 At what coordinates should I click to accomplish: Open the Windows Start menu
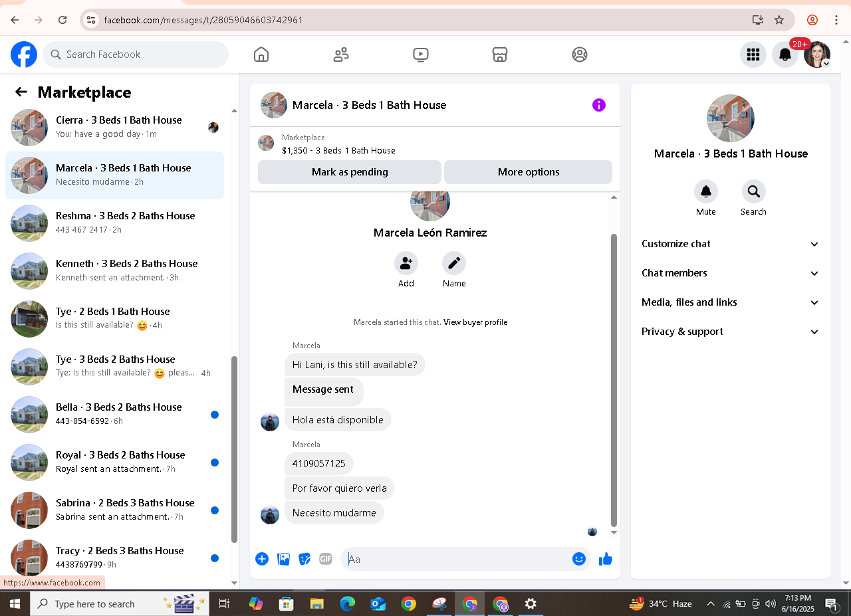(x=15, y=604)
